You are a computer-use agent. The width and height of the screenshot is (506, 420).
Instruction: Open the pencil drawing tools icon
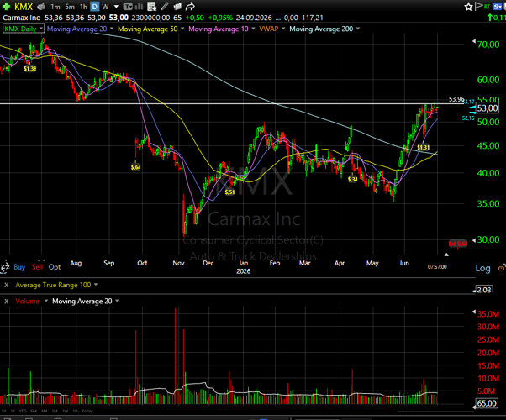click(x=165, y=6)
